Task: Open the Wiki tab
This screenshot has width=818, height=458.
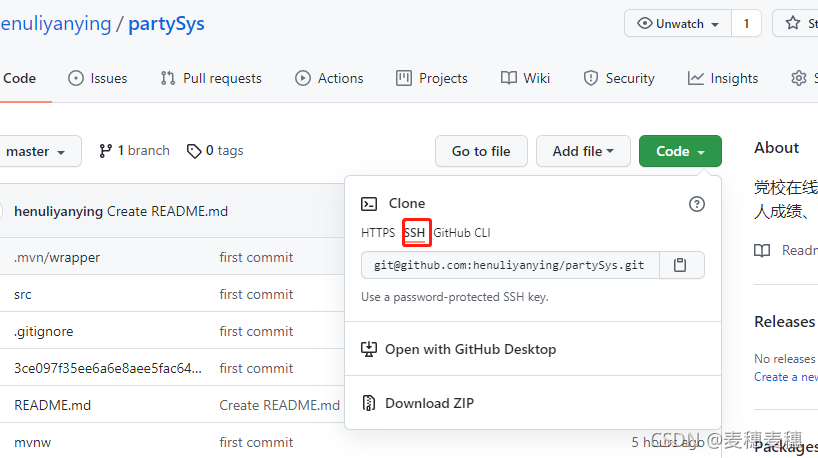Action: coord(525,78)
